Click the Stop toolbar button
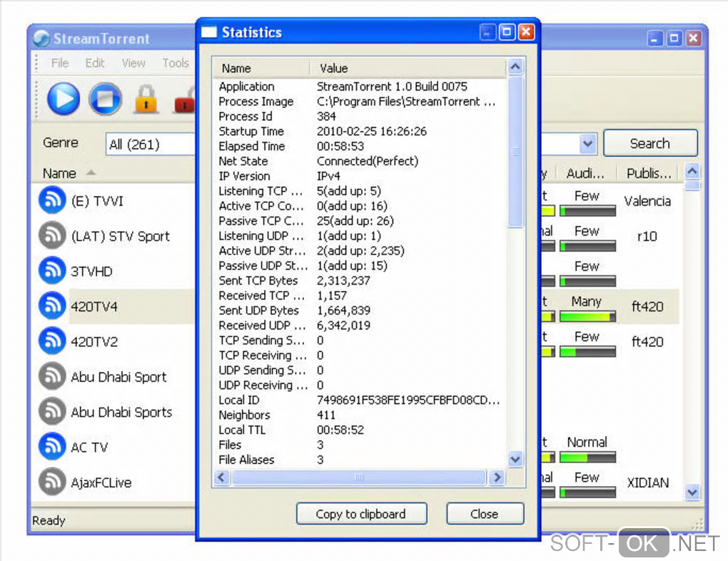This screenshot has width=728, height=561. (106, 98)
